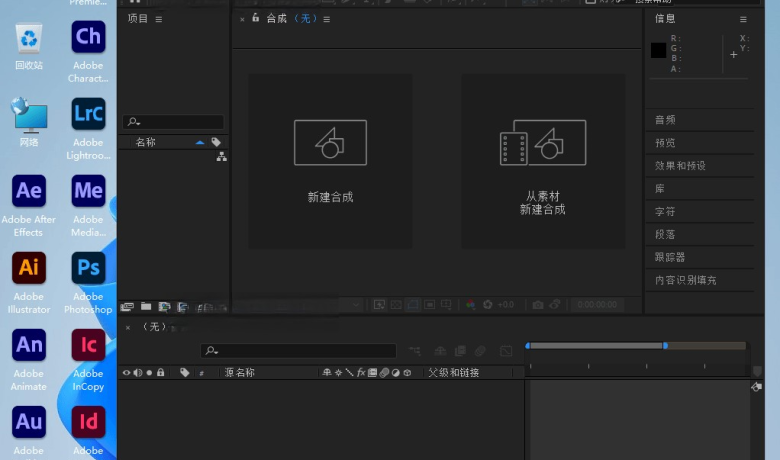Click the show snapshot icon
Image resolution: width=780 pixels, height=460 pixels.
pyautogui.click(x=555, y=304)
